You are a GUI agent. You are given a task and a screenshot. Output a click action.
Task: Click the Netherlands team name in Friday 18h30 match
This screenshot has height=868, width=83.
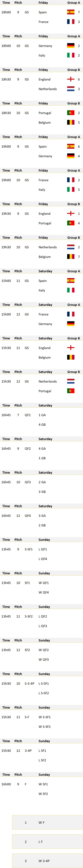[47, 89]
